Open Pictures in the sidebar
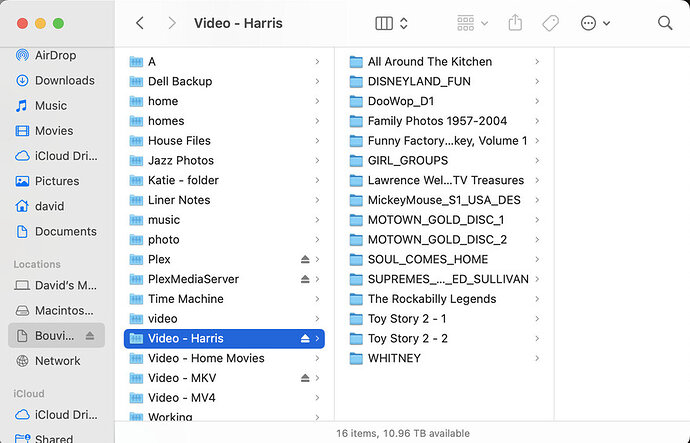690x443 pixels. point(56,181)
